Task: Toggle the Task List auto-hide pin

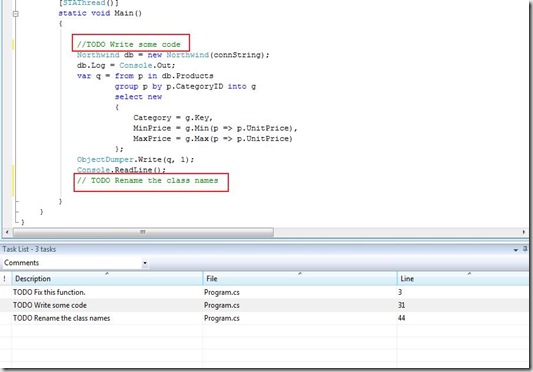Action: click(x=525, y=249)
